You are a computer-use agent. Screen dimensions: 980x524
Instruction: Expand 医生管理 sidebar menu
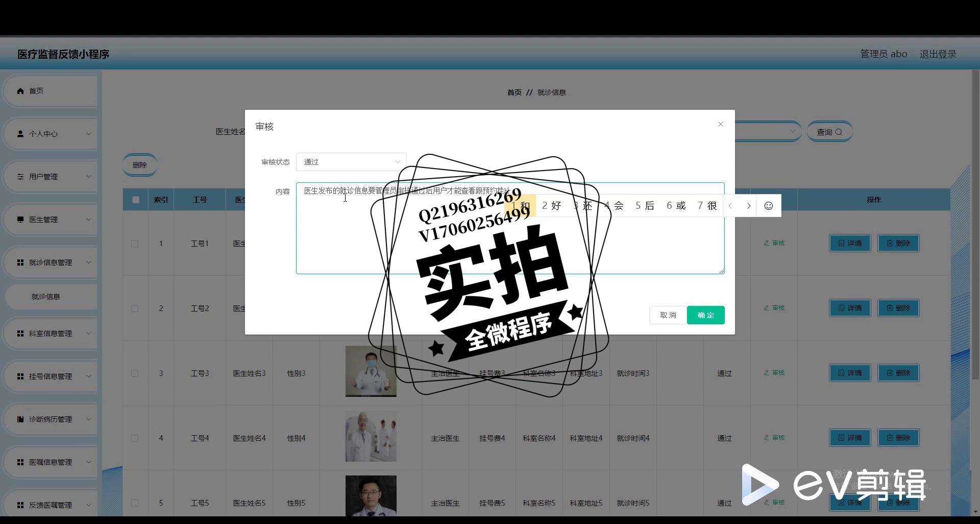click(x=50, y=220)
